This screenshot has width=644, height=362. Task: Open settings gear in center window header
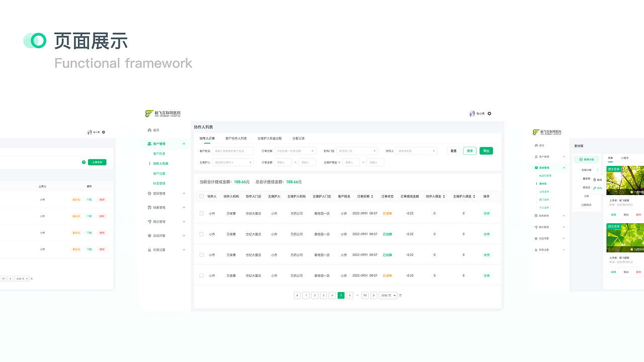490,114
